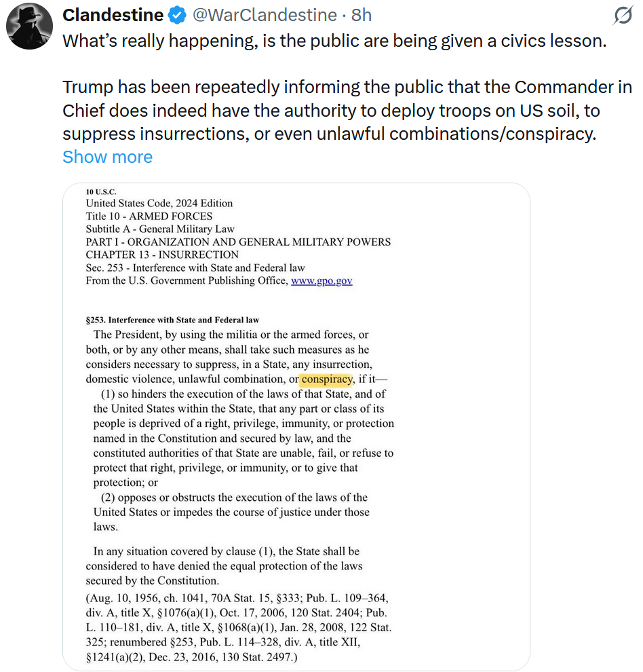Viewport: 643px width, 672px height.
Task: Open the statute image via its citation paragraph
Action: [x=238, y=627]
